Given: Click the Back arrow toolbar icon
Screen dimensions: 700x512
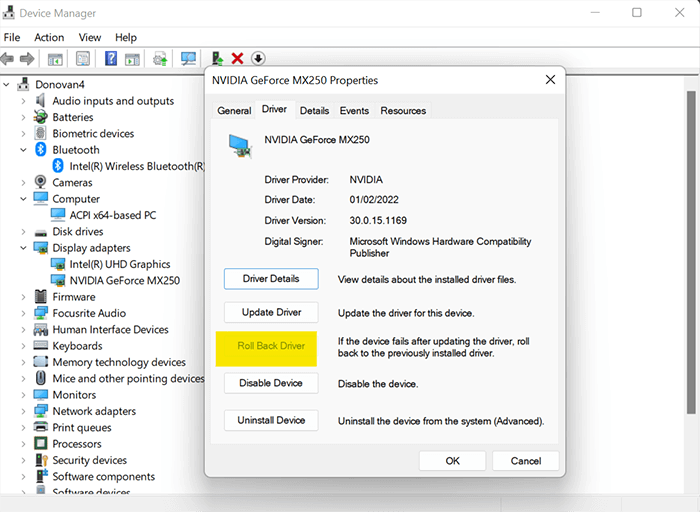Looking at the screenshot, I should point(8,58).
